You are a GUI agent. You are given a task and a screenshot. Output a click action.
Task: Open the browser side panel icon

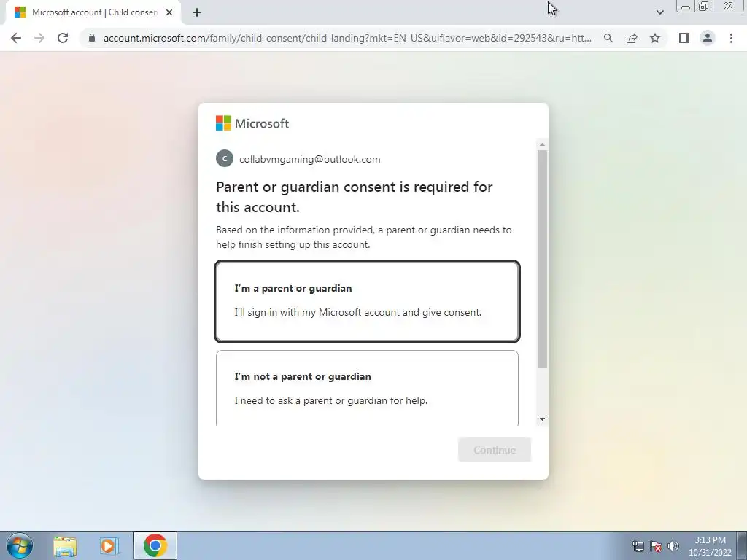tap(684, 38)
